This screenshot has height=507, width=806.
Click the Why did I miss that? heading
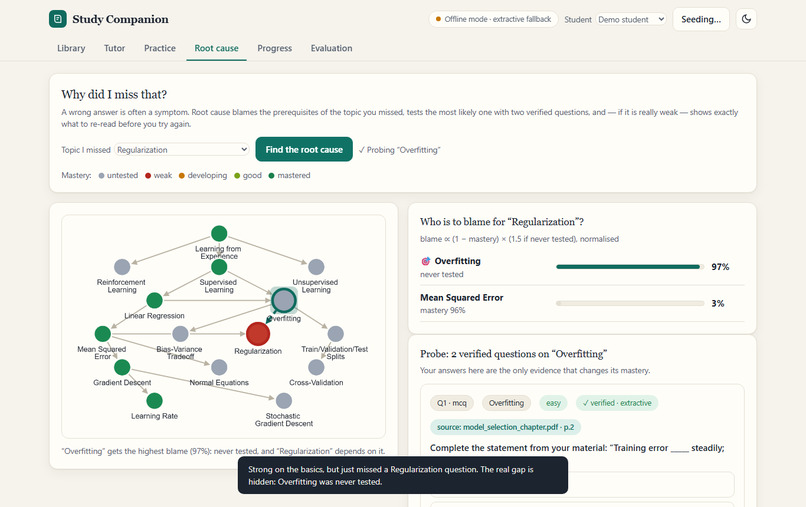114,95
